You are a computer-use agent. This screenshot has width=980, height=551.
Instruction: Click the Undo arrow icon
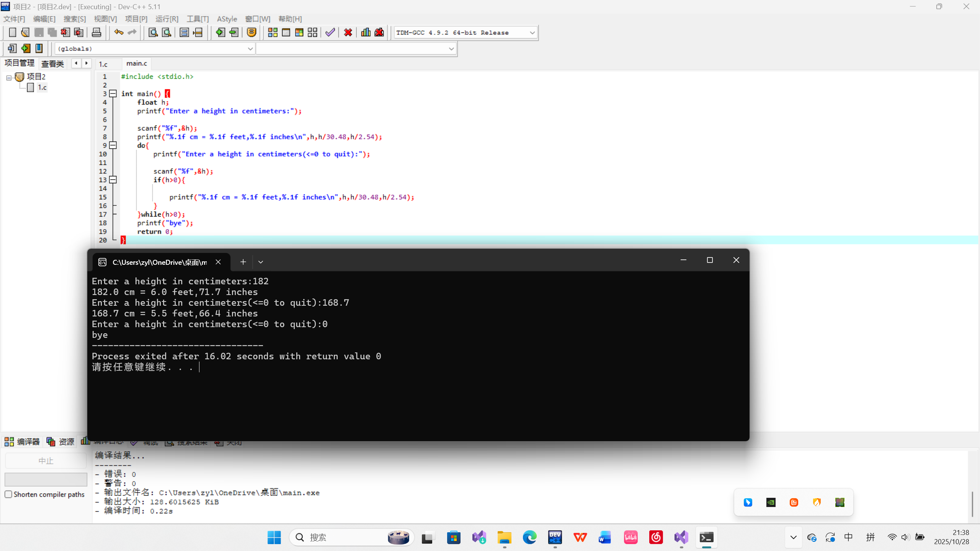pyautogui.click(x=119, y=33)
